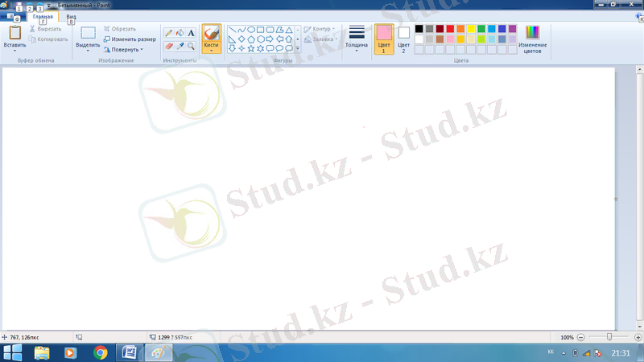Select the Text tool marked A
Viewport: 644px width, 362px height.
pos(191,33)
